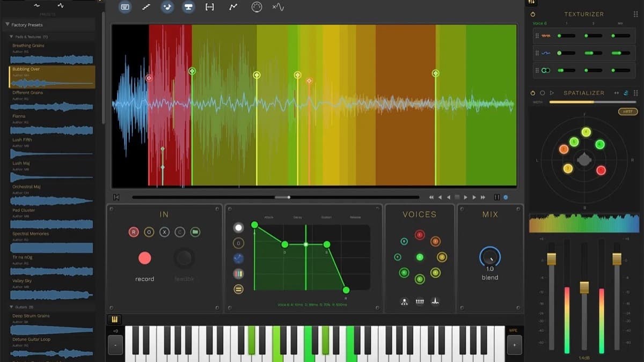
Task: Select the white circle envelope mode button
Action: pos(238,227)
